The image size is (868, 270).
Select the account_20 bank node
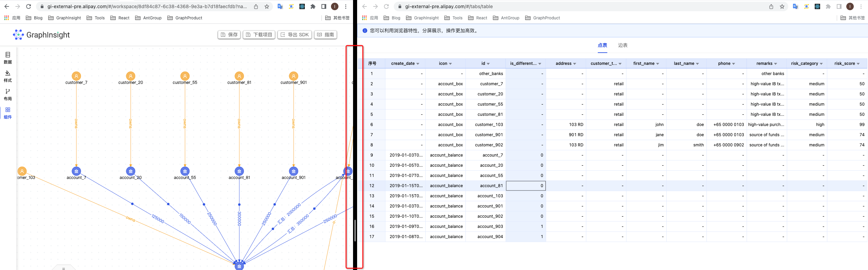coord(131,171)
